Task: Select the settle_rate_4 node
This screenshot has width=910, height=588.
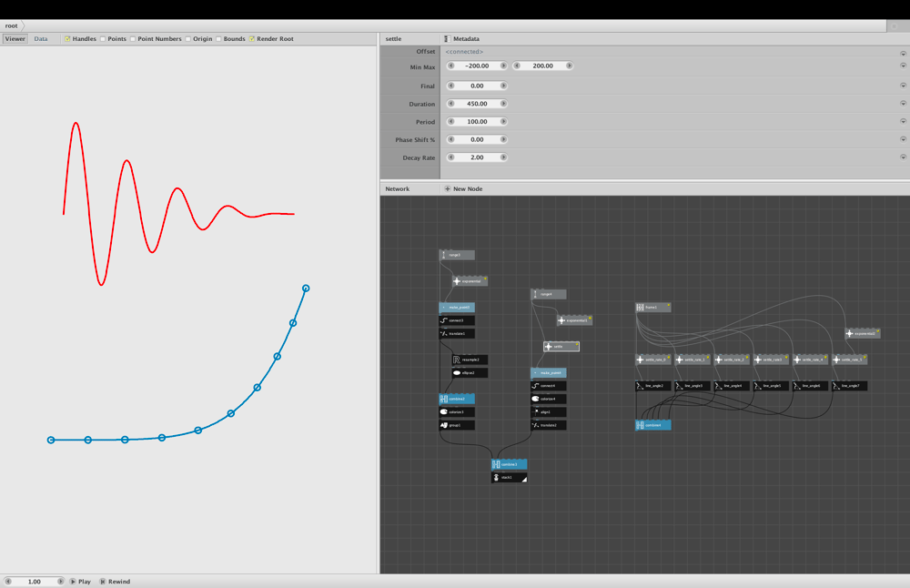Action: point(810,360)
